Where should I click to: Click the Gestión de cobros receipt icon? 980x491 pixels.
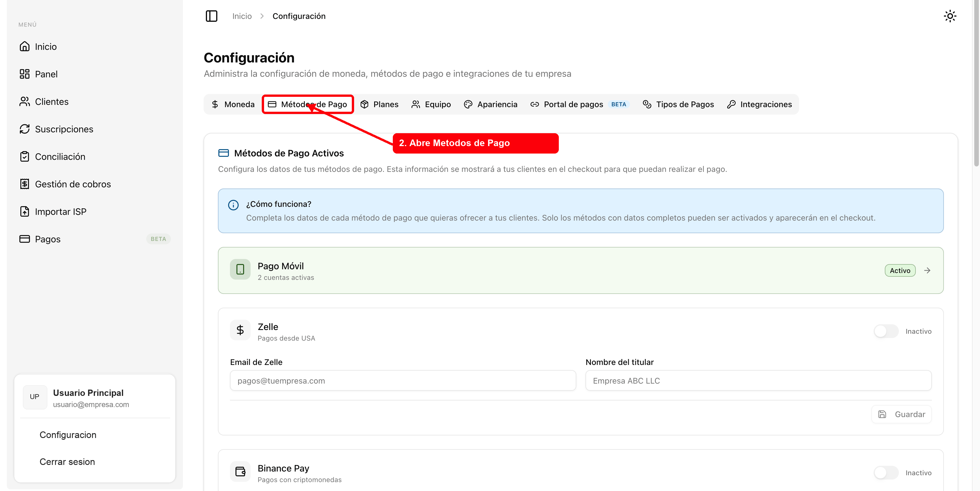[x=25, y=184]
